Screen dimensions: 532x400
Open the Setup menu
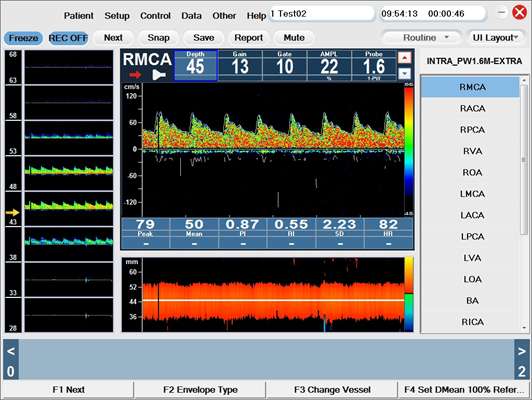coord(117,16)
